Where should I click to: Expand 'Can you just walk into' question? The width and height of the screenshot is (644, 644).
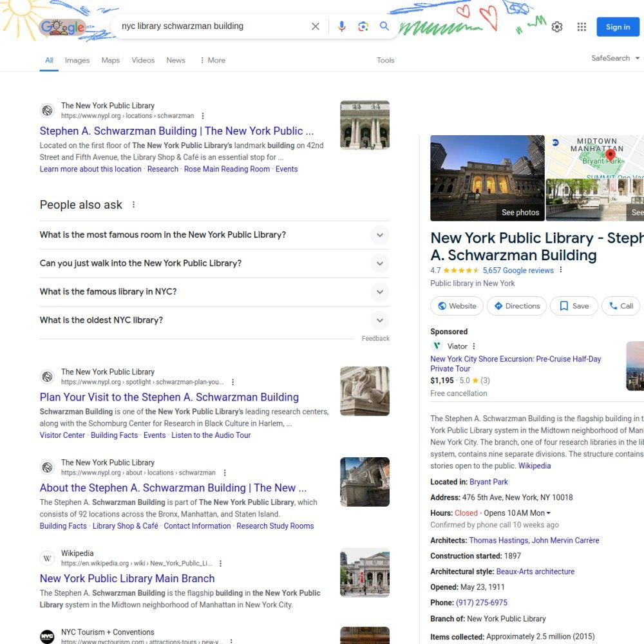pyautogui.click(x=214, y=263)
